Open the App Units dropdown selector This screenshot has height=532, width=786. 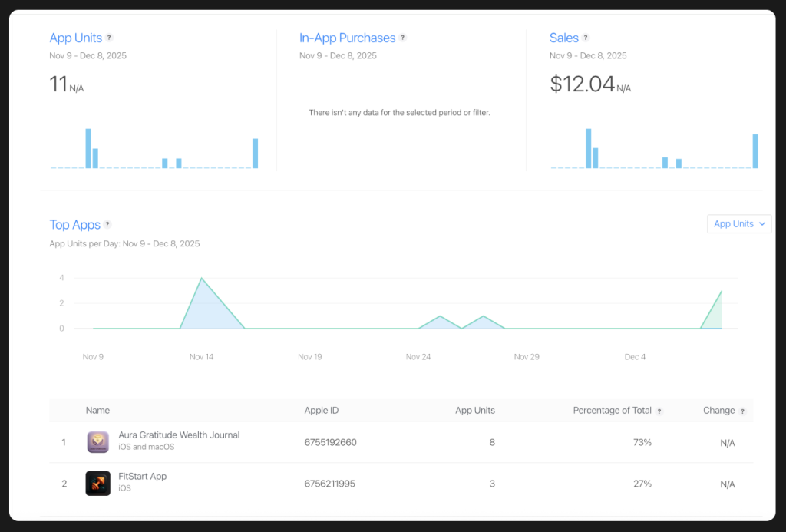click(739, 224)
